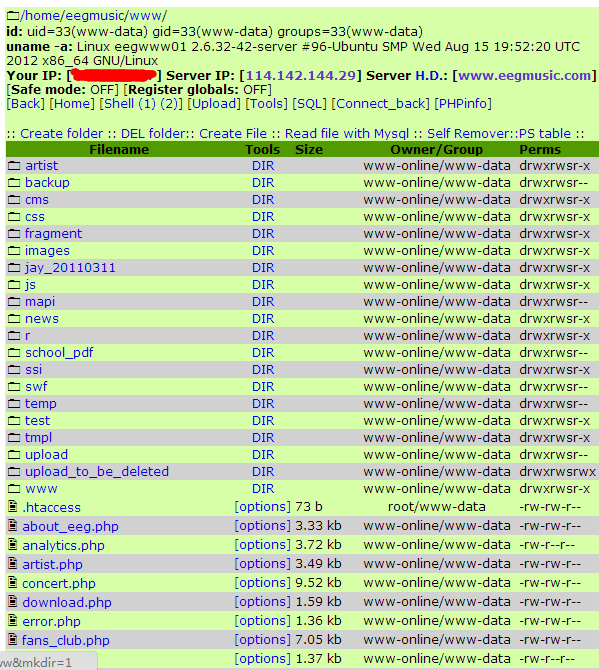599x670 pixels.
Task: Click the Create folder link
Action: click(62, 134)
